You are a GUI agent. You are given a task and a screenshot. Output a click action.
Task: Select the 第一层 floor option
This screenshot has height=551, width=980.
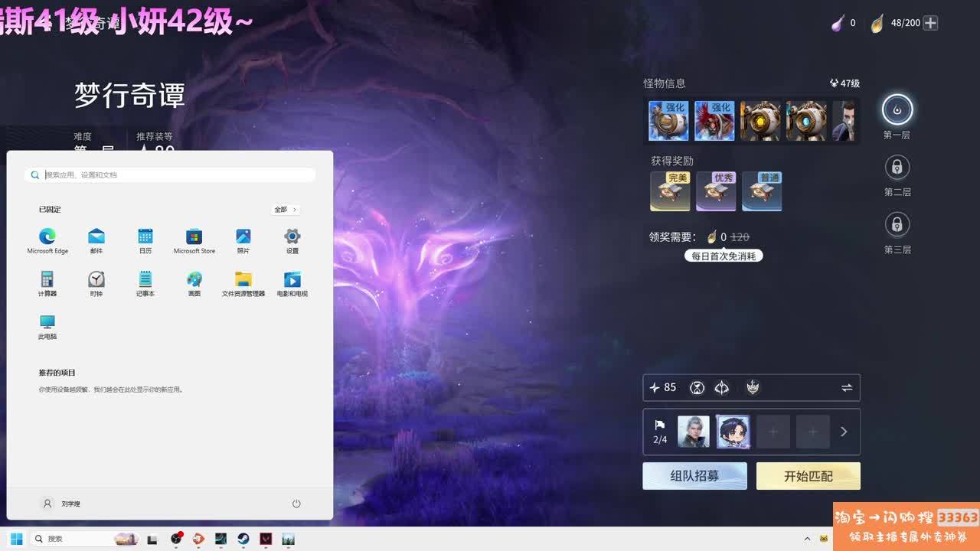[897, 110]
